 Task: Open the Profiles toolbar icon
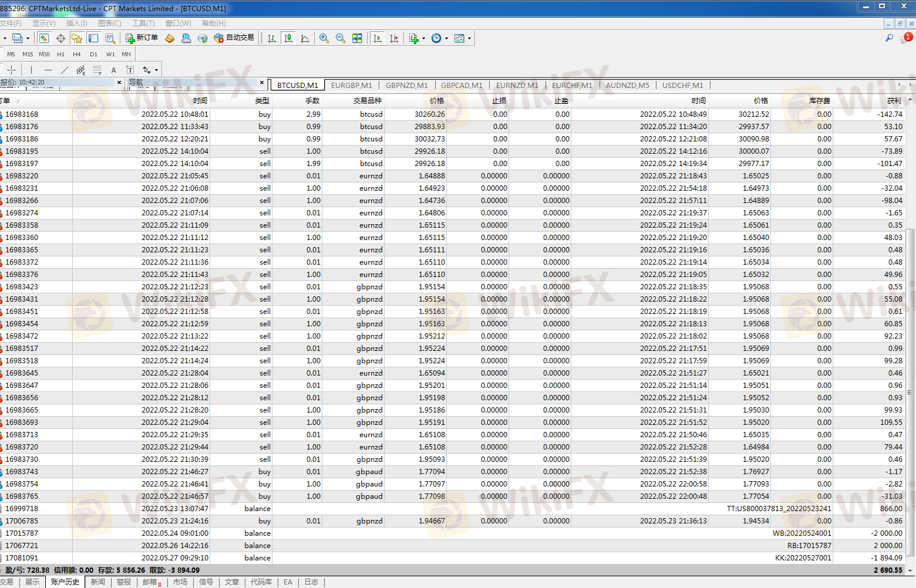tap(18, 38)
